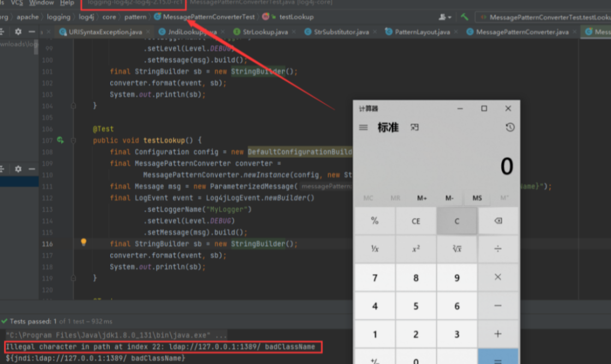Click the light bulb intention icon on line 116
Image resolution: width=611 pixels, height=364 pixels.
point(84,242)
